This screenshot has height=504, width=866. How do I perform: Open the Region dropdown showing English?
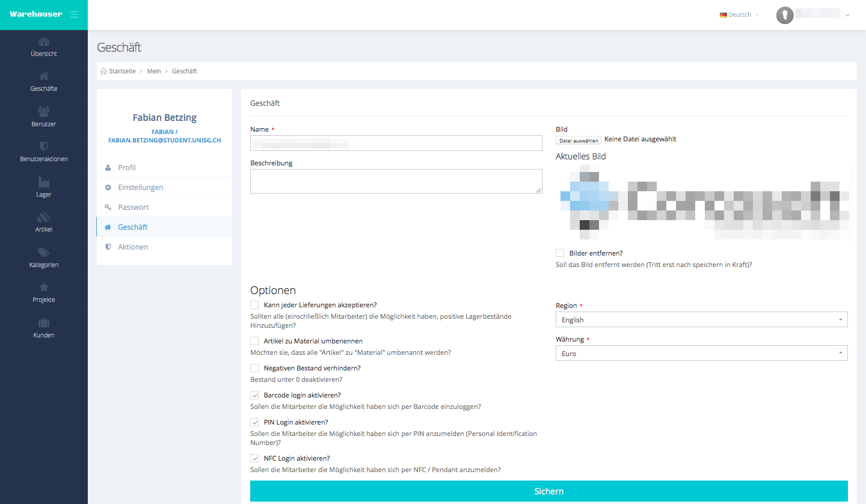click(701, 320)
